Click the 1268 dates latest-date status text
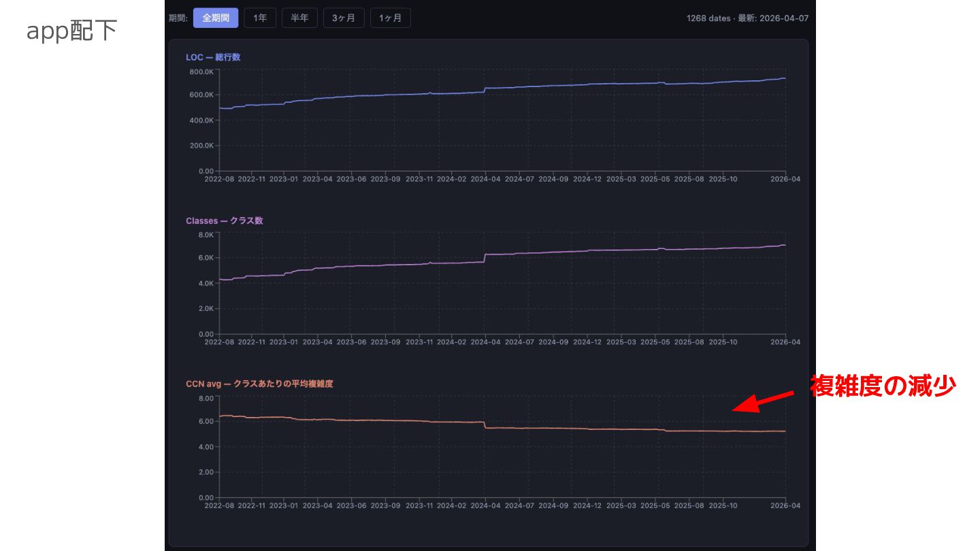Image resolution: width=980 pixels, height=551 pixels. point(748,18)
